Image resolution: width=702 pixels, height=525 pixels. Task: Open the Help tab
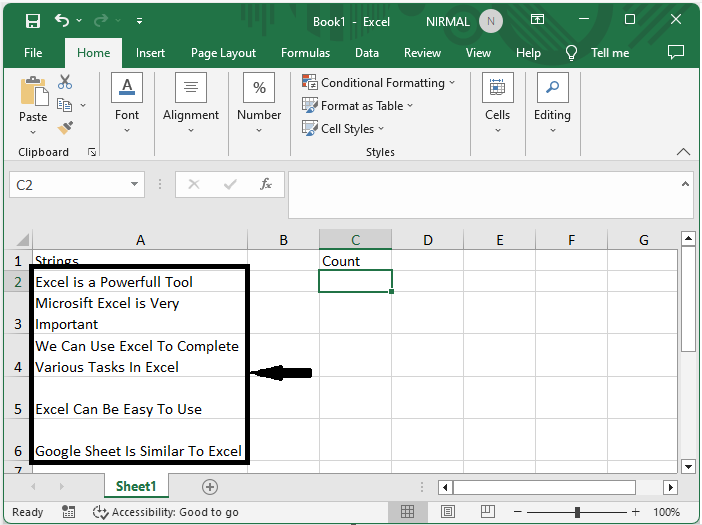pos(528,53)
